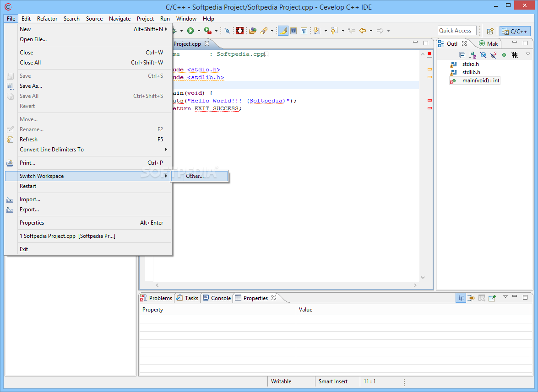The height and width of the screenshot is (392, 538).
Task: Select main(void) : int in Outline
Action: [x=480, y=81]
